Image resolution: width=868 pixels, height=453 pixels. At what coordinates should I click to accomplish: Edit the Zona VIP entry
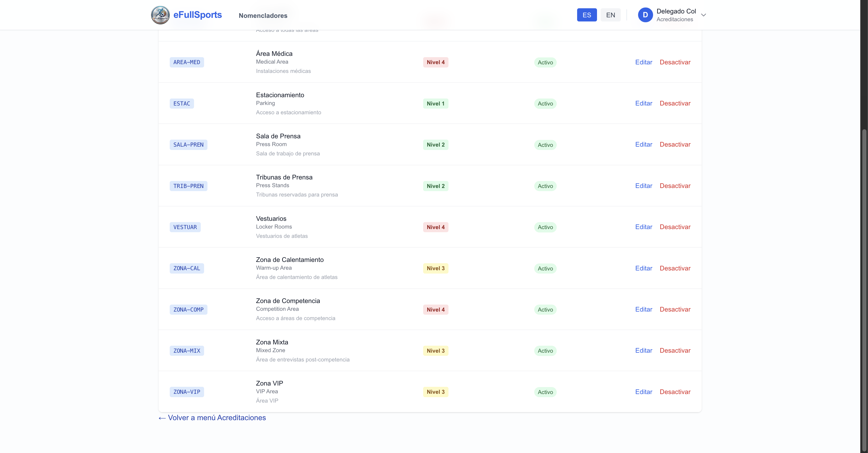coord(643,392)
